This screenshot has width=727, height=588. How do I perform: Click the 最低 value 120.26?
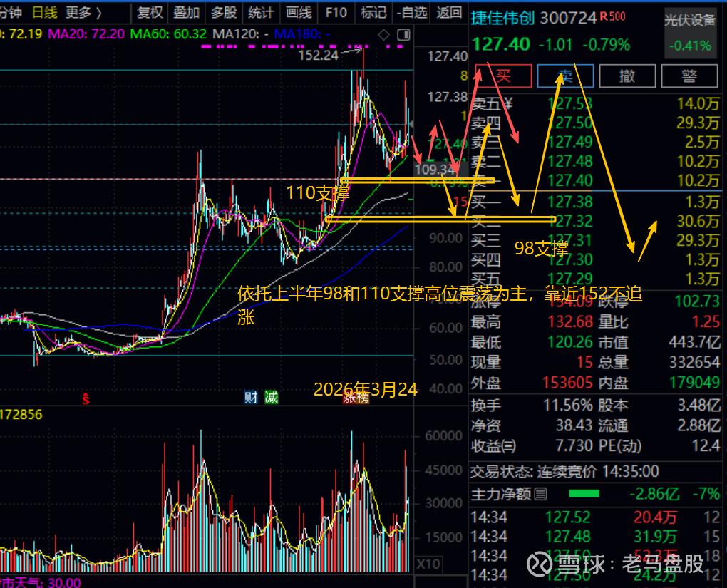pyautogui.click(x=570, y=342)
